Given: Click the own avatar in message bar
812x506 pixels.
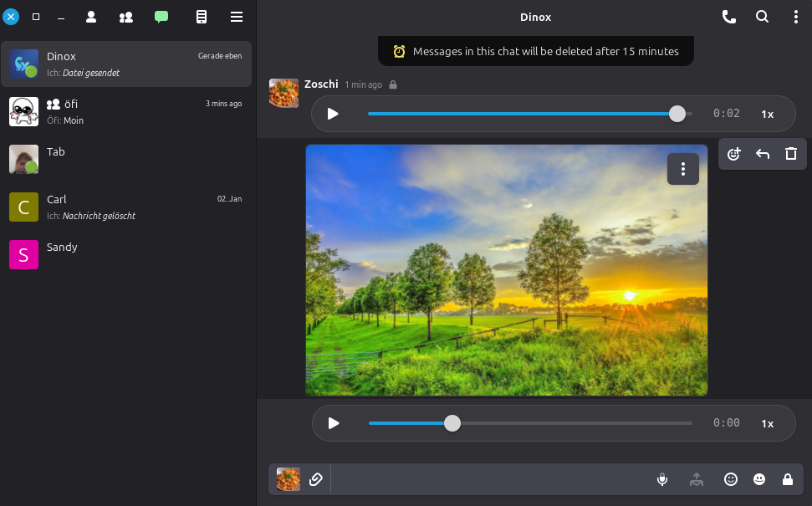Looking at the screenshot, I should pyautogui.click(x=289, y=479).
